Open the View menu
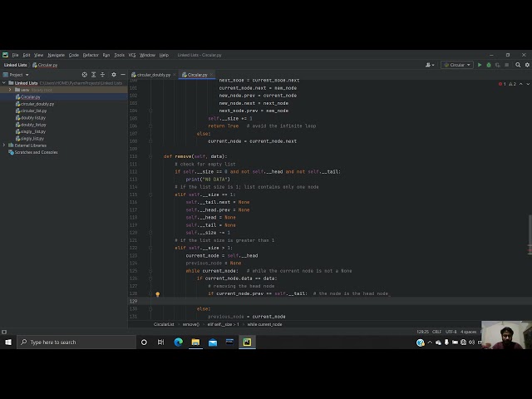 [x=39, y=55]
